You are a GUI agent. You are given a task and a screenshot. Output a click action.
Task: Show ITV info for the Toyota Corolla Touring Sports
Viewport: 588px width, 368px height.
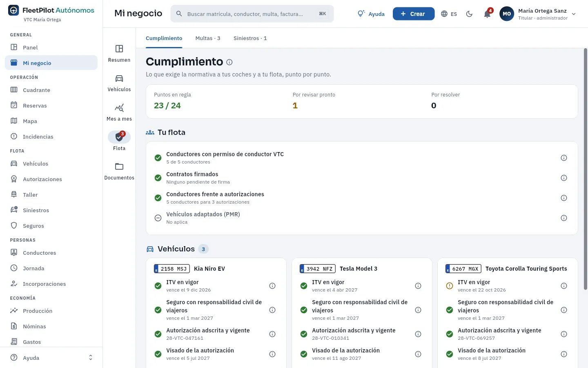(564, 286)
